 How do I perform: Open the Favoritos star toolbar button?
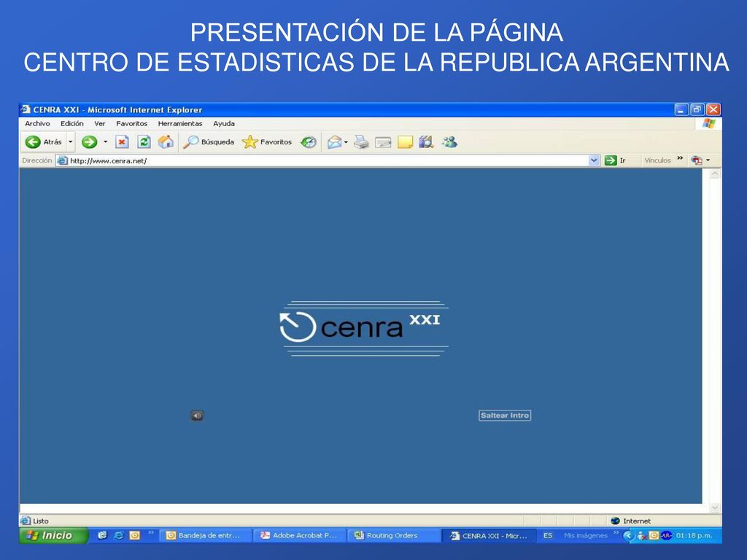click(x=267, y=142)
